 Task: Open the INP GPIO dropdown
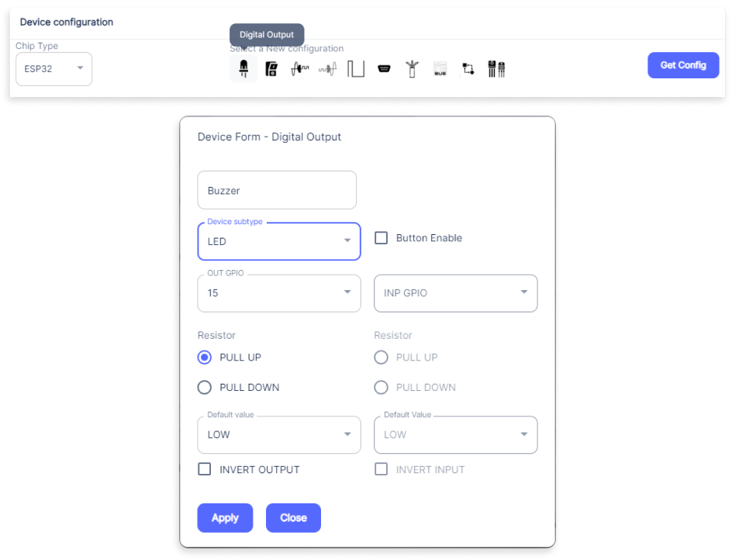click(x=456, y=293)
